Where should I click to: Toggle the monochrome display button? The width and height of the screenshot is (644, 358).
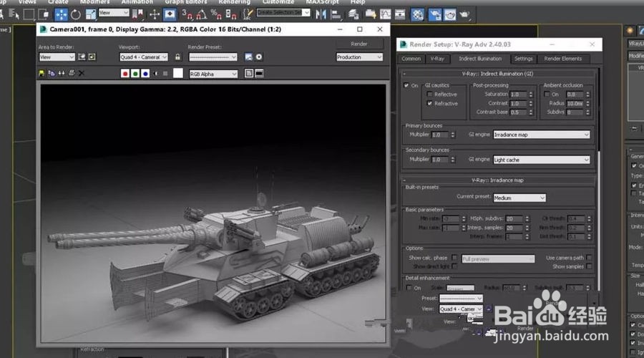(x=165, y=74)
